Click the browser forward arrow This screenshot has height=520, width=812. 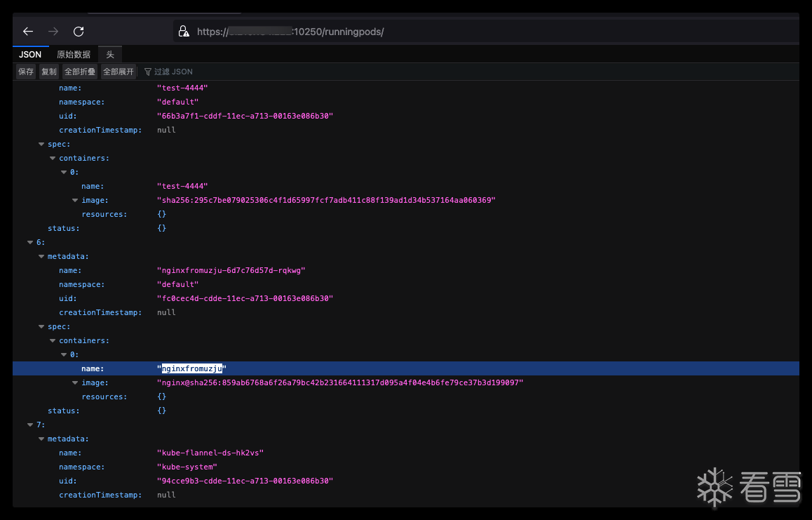click(53, 32)
